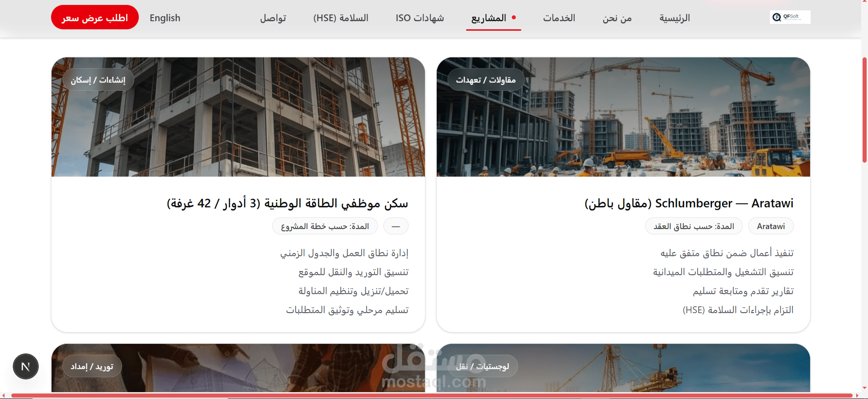Select the text تنسيق التوريد والنقل للموقع
Screen dimensions: 868x399
coord(354,272)
